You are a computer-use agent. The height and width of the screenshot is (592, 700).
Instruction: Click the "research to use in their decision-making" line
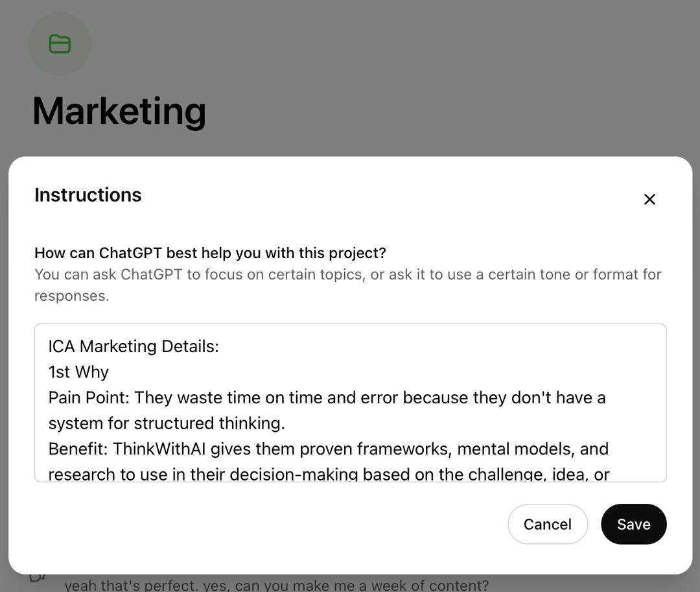[x=329, y=474]
